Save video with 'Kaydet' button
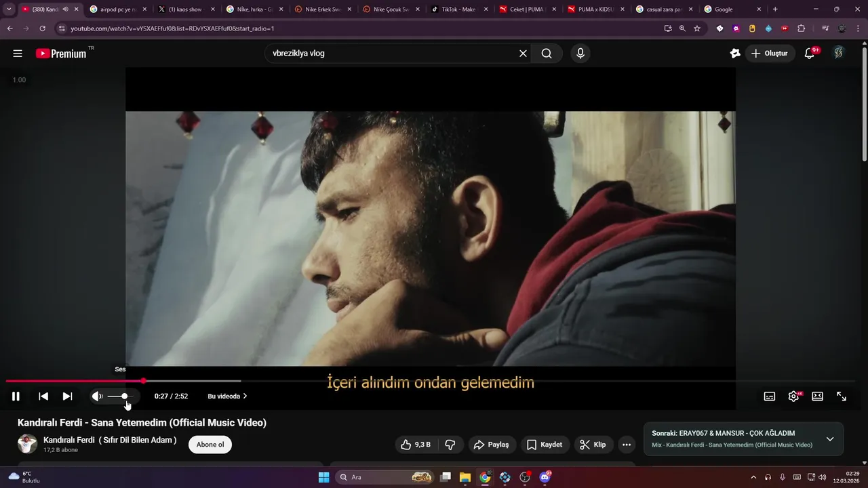868x488 pixels. tap(545, 445)
